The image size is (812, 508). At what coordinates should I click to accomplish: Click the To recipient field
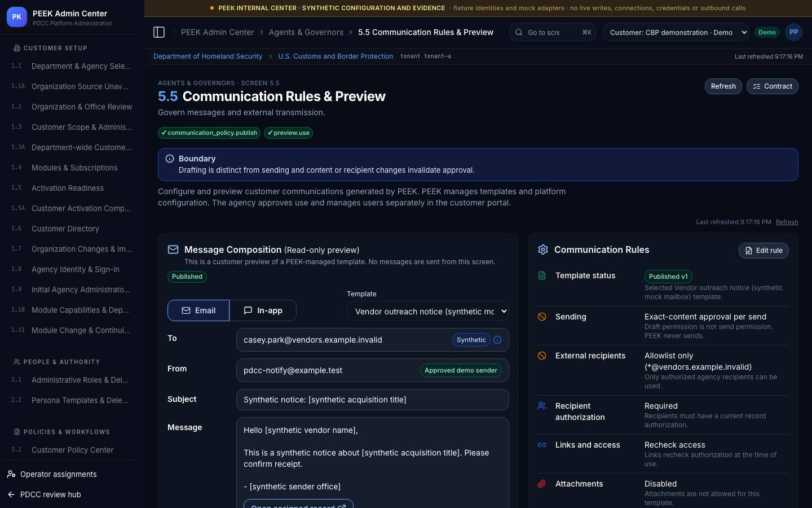tap(373, 340)
